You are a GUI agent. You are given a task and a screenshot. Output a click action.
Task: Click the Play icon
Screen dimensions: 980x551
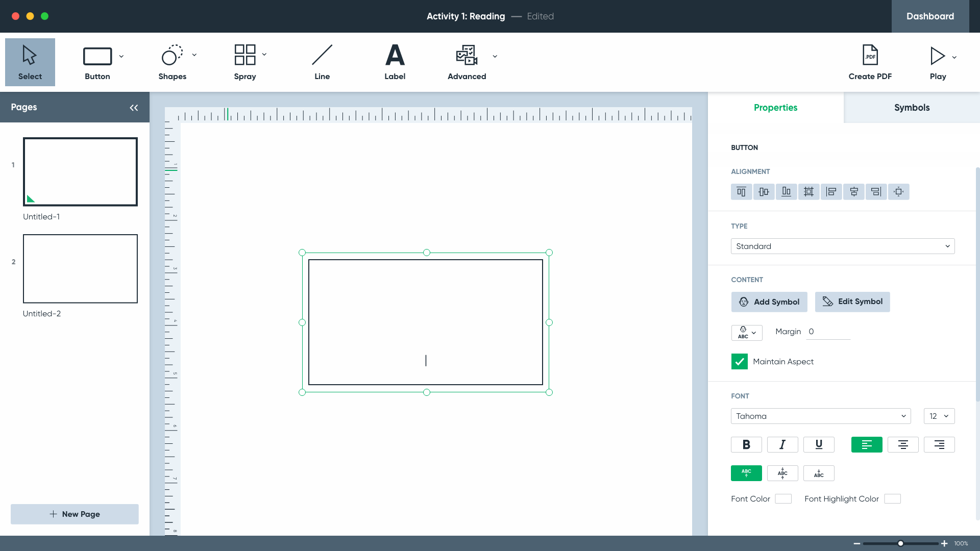(937, 56)
